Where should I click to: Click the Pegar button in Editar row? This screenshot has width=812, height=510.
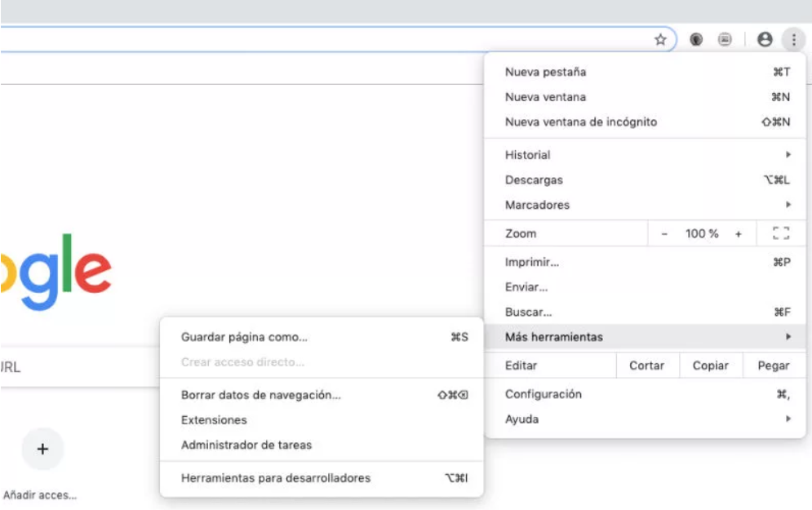pos(773,366)
